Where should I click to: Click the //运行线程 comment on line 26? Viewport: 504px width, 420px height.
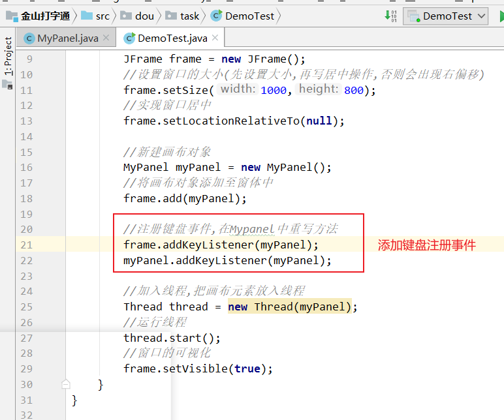155,322
